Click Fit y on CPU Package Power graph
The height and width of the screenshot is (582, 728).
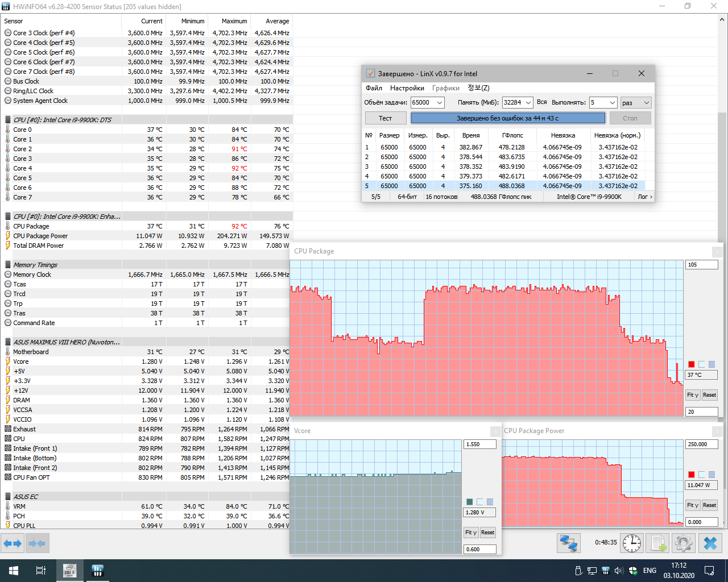click(693, 505)
